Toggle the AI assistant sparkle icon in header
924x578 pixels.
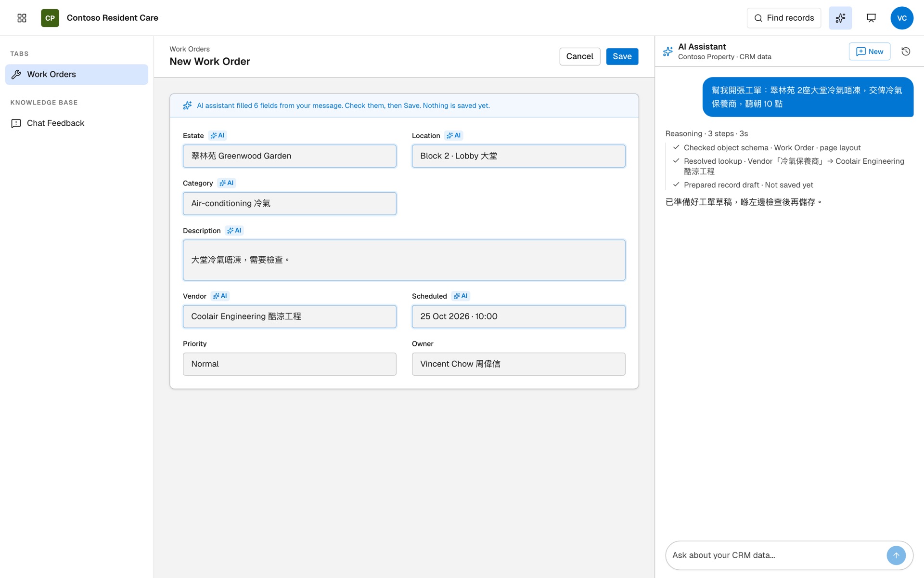point(840,18)
